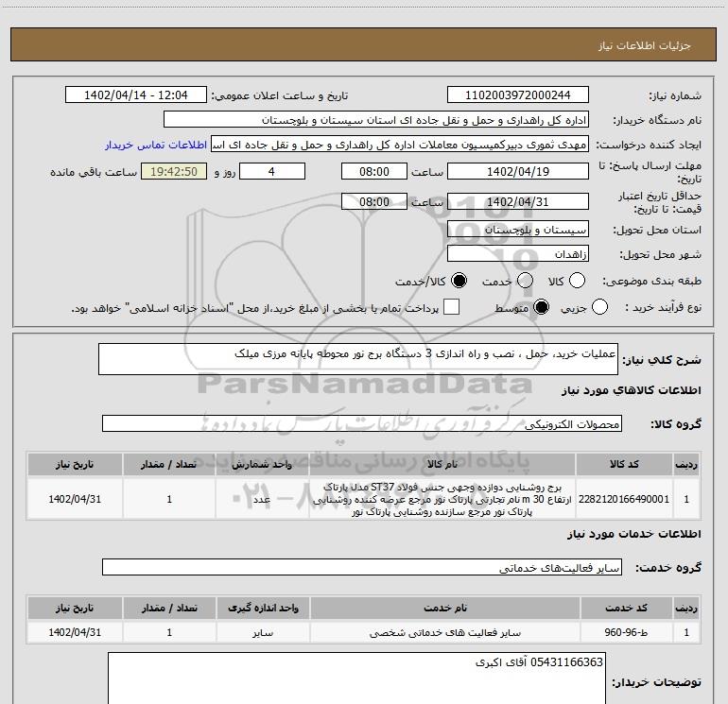This screenshot has height=704, width=728.
Task: Click the remaining days field showing 4
Action: pos(272,171)
